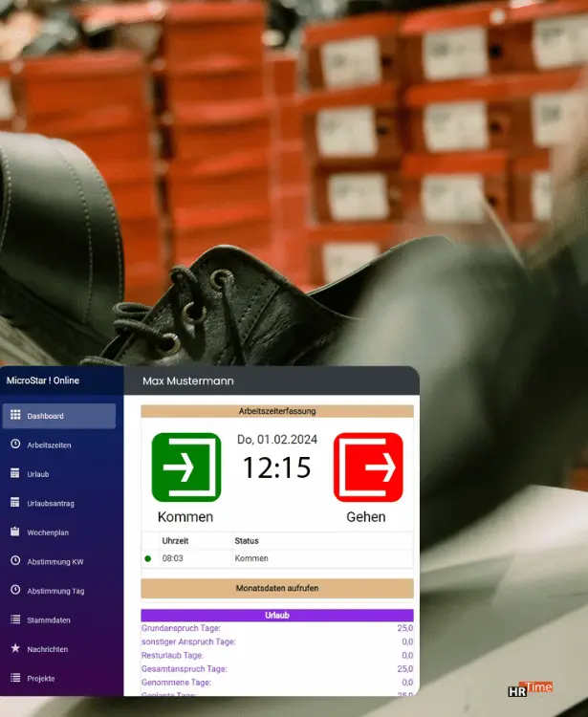The image size is (588, 717).
Task: Click the 25,0 value for Grundanspruch Tage
Action: coord(405,628)
